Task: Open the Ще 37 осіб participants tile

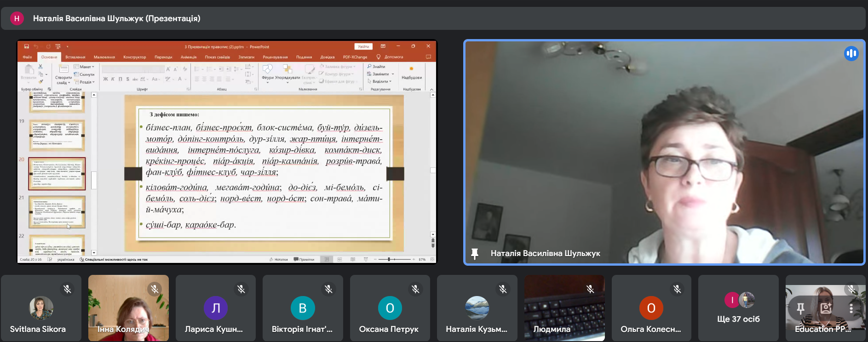Action: (738, 308)
